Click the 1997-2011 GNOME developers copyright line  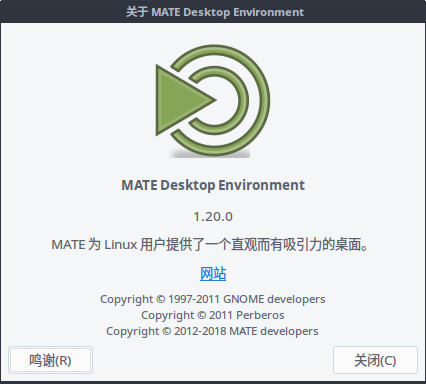tap(213, 299)
